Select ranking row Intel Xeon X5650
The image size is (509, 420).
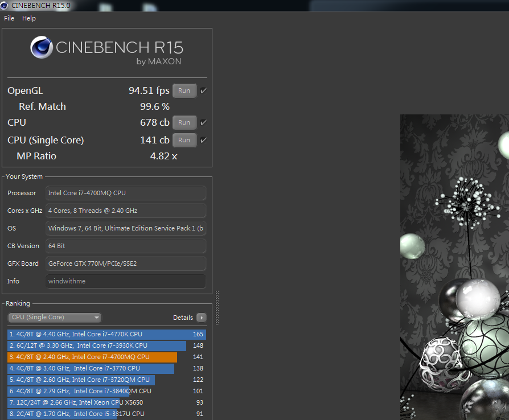pyautogui.click(x=106, y=402)
